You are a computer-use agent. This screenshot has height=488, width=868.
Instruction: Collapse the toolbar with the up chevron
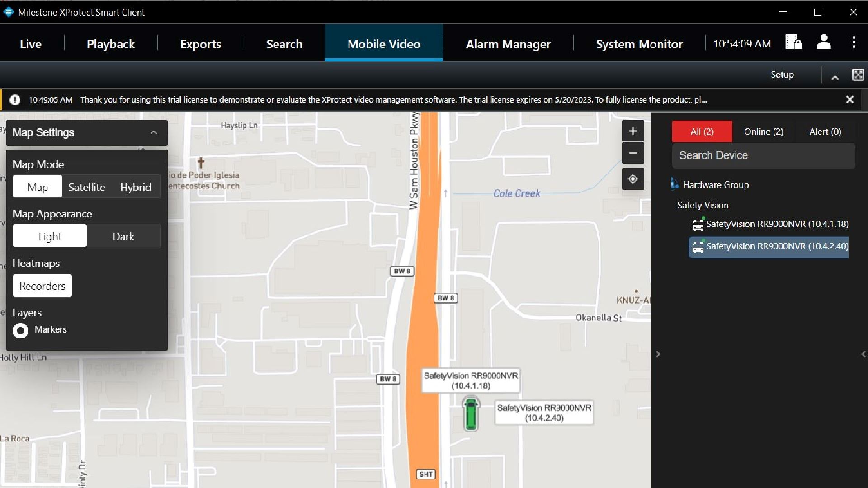coord(835,78)
